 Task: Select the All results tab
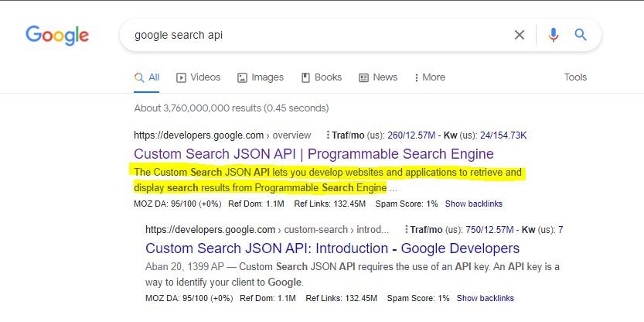click(x=147, y=77)
